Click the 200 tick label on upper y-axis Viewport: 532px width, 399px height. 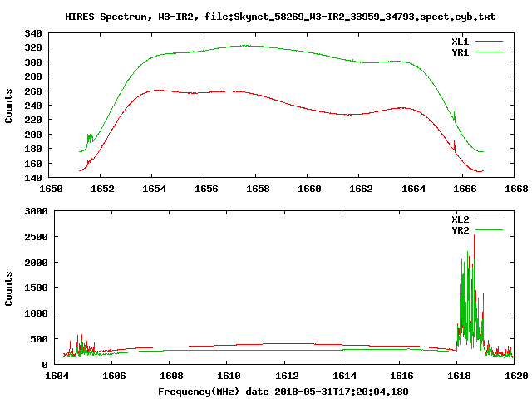(33, 135)
